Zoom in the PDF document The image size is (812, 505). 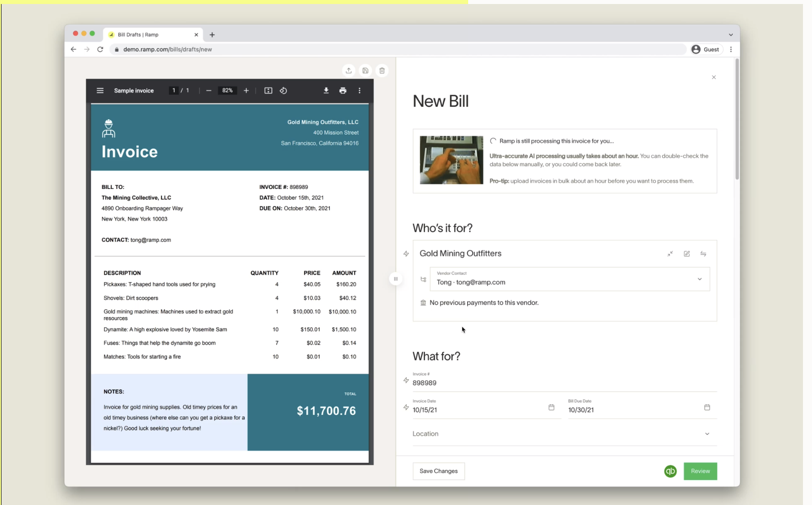point(246,91)
